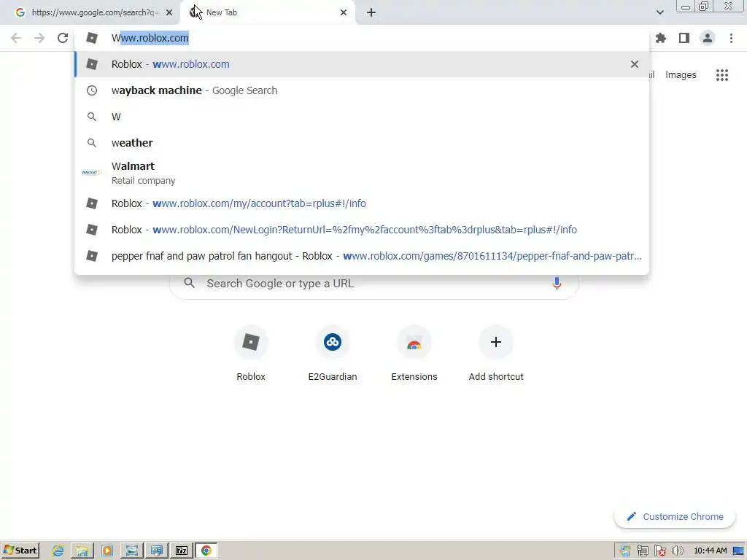This screenshot has height=560, width=747.
Task: Open the Roblox shortcut tile
Action: [251, 353]
